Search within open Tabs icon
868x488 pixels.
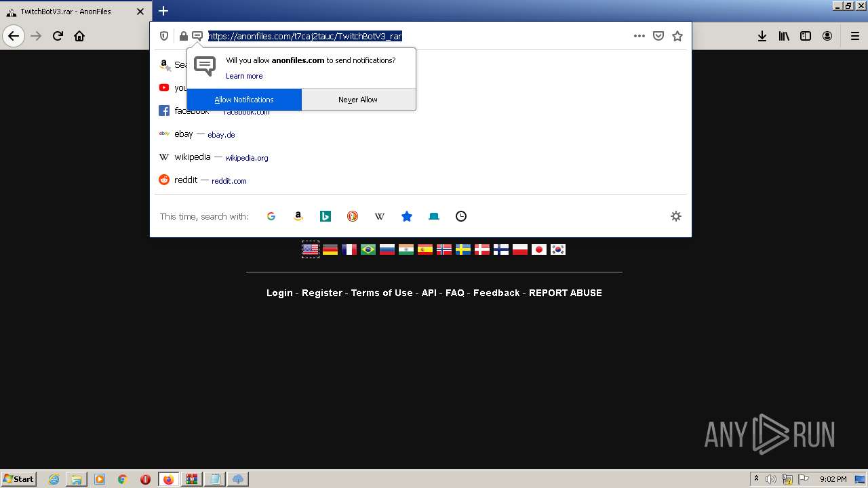434,216
